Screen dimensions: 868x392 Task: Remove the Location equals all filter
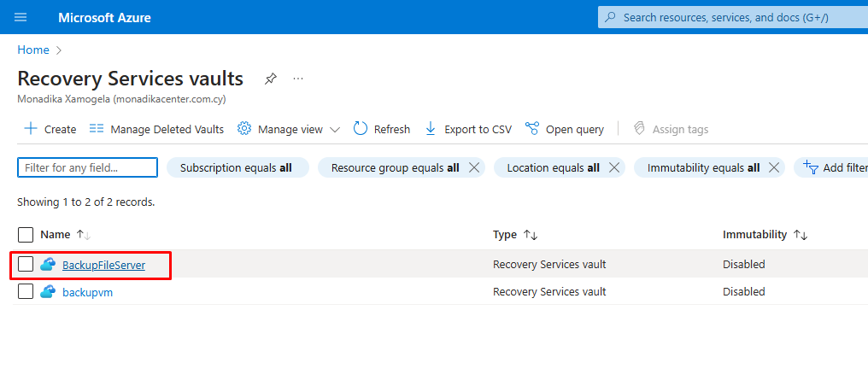click(x=614, y=167)
